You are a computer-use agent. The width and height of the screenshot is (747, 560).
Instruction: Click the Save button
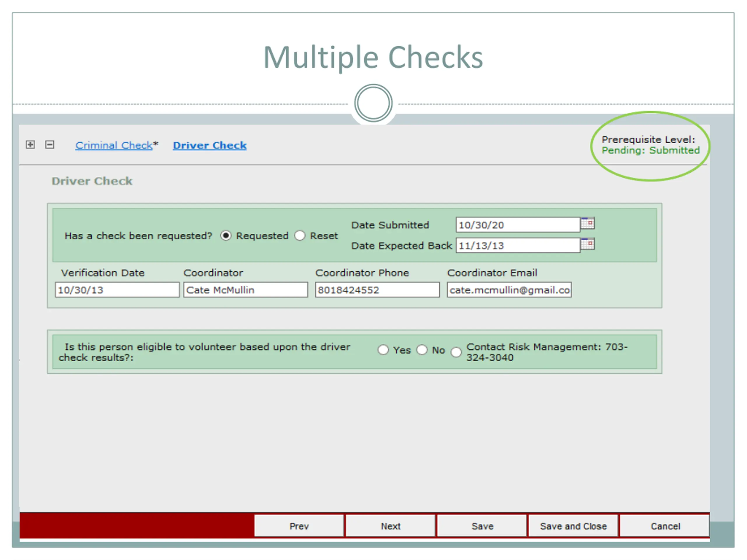pos(482,526)
